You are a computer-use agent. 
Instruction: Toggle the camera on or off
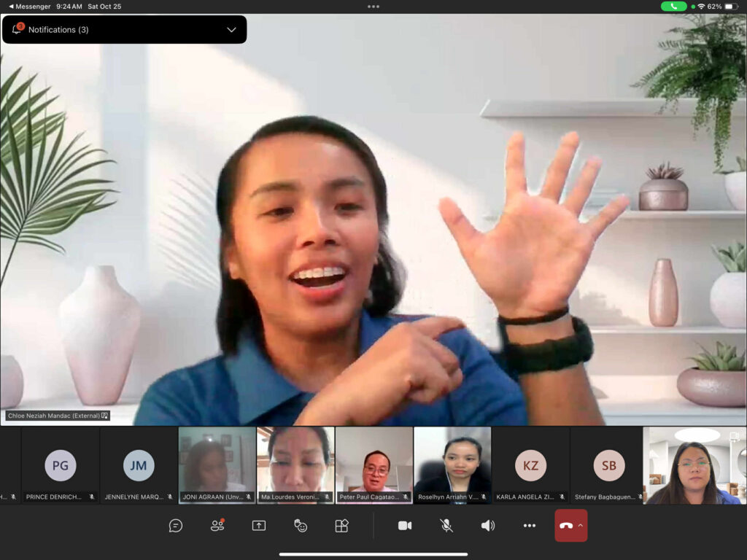coord(405,526)
